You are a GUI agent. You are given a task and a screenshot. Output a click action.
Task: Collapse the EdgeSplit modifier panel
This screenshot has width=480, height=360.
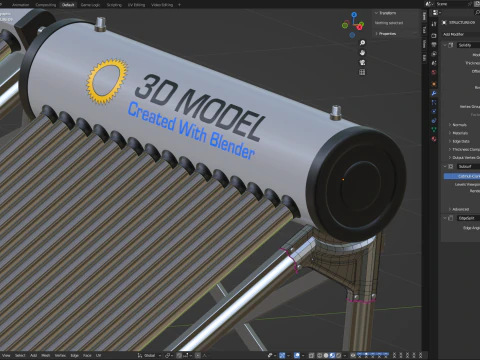445,218
